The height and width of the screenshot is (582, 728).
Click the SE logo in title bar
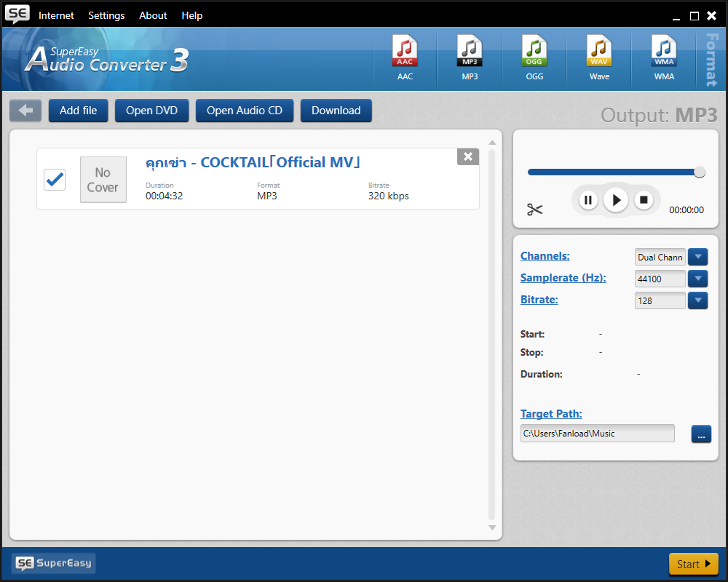[x=17, y=14]
